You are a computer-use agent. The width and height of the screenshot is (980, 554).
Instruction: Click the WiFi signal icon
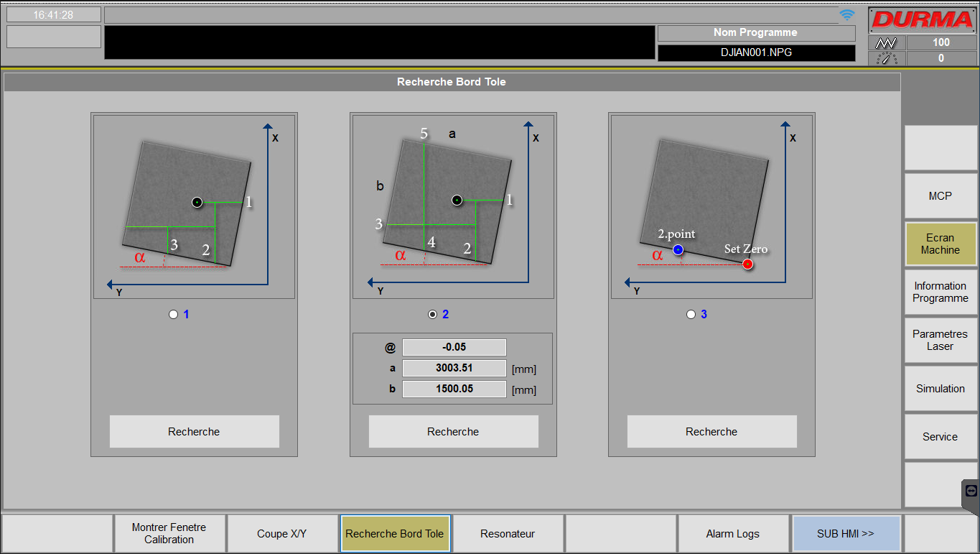tap(847, 15)
